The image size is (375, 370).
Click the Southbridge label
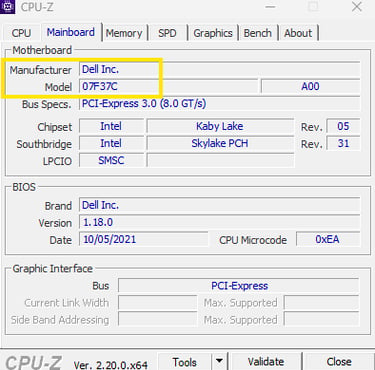44,144
